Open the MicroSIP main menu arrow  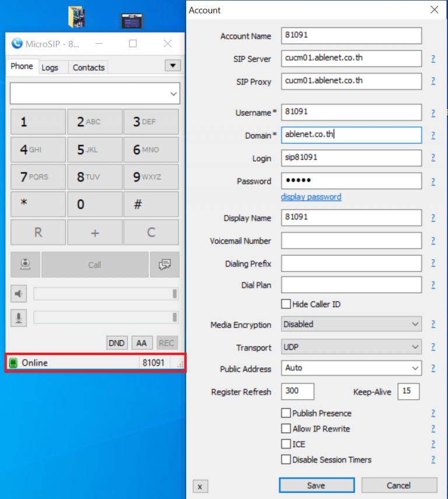(173, 65)
